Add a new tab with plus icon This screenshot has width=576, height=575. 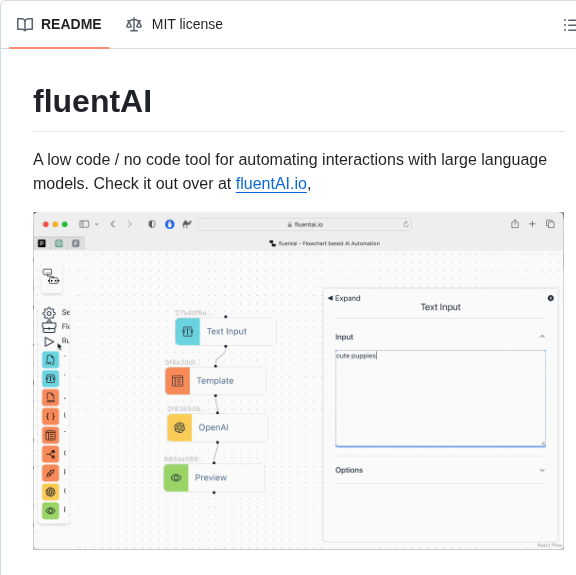click(x=532, y=224)
